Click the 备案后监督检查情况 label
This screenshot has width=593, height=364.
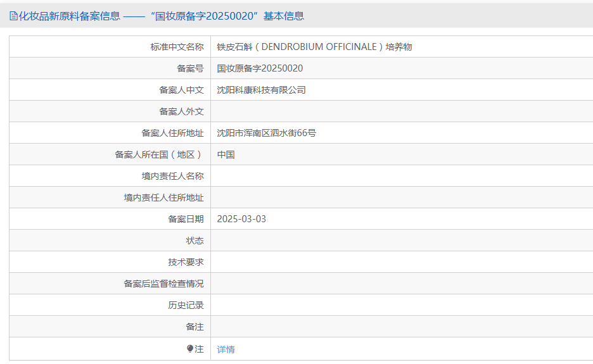163,284
